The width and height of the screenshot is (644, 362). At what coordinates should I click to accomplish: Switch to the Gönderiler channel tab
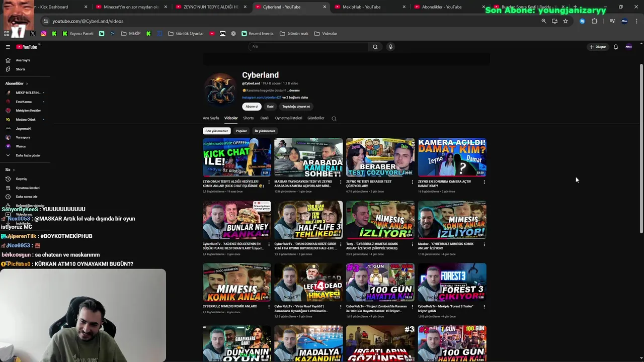point(316,118)
